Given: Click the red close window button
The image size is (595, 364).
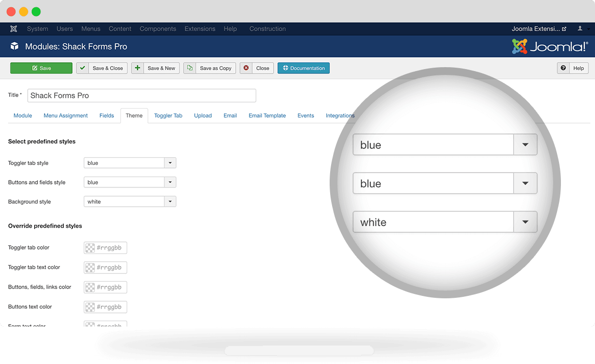Looking at the screenshot, I should [11, 12].
